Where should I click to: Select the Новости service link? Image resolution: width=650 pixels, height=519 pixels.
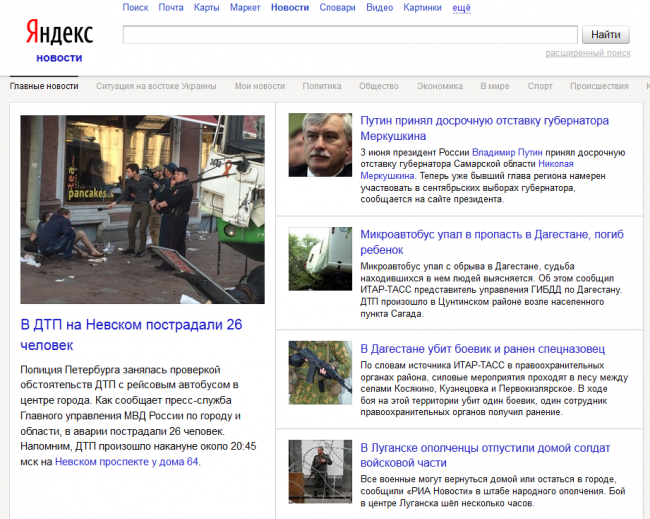pyautogui.click(x=290, y=7)
